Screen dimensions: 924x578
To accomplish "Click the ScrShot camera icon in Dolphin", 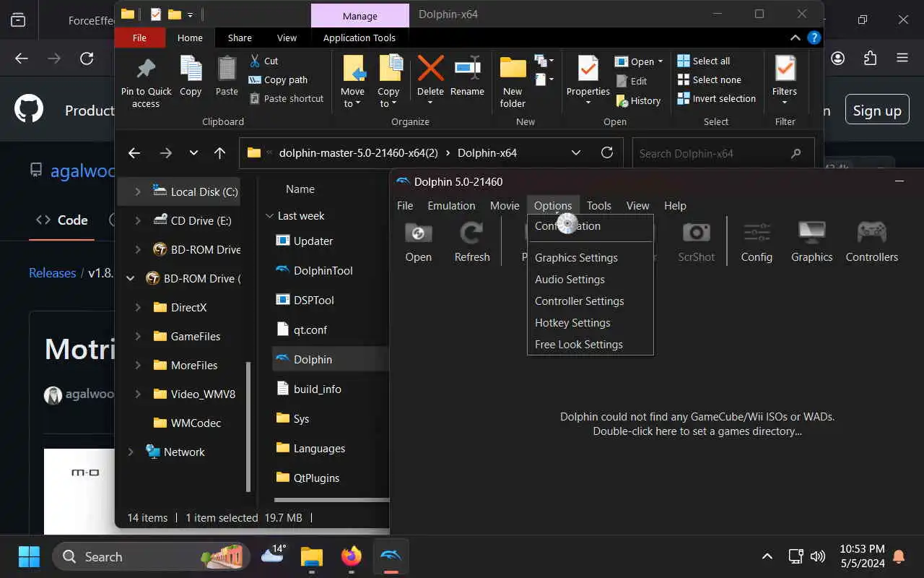I will coord(696,233).
